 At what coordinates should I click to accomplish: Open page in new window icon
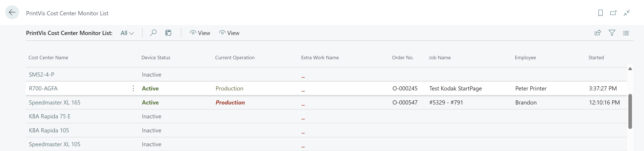(x=613, y=13)
